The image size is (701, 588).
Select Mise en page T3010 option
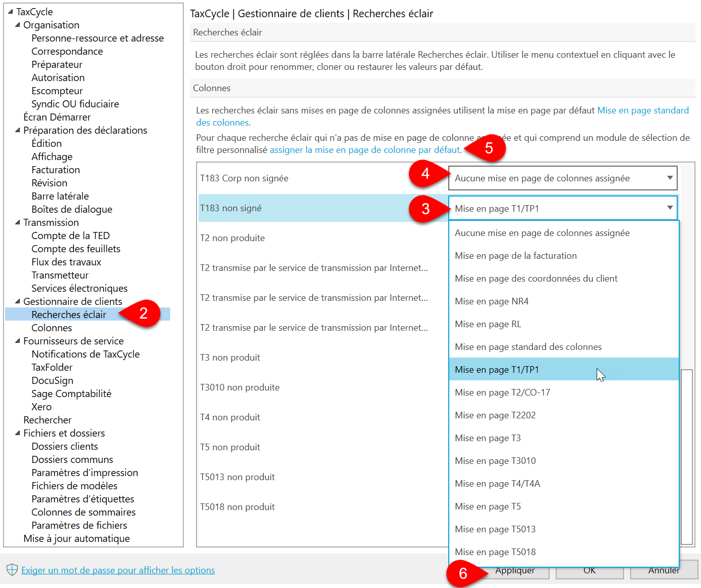coord(564,460)
